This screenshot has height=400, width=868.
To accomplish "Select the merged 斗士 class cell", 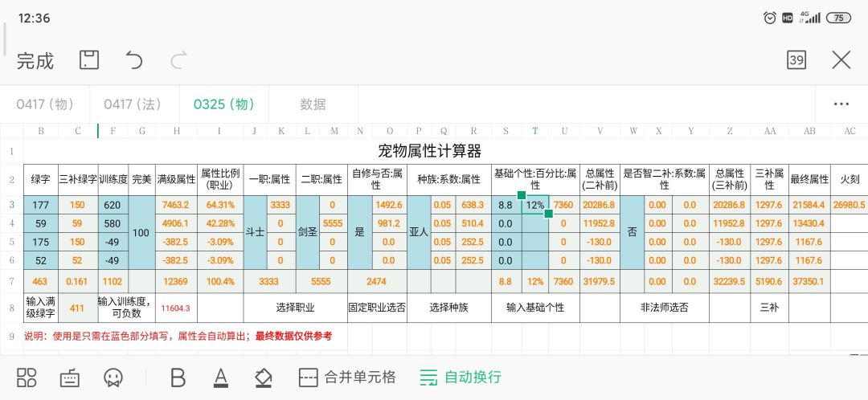I will click(x=256, y=232).
